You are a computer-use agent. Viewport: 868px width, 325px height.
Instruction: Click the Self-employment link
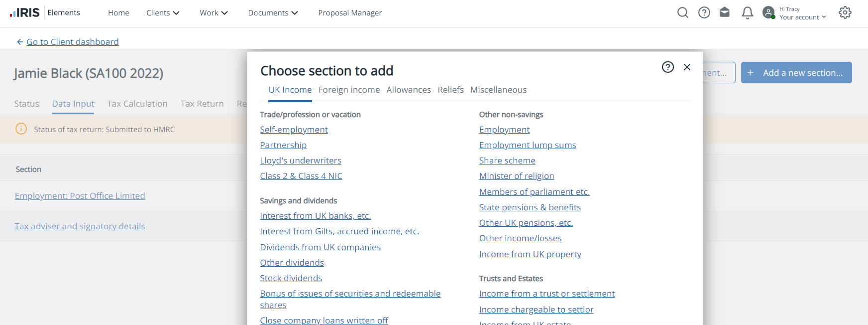point(294,130)
